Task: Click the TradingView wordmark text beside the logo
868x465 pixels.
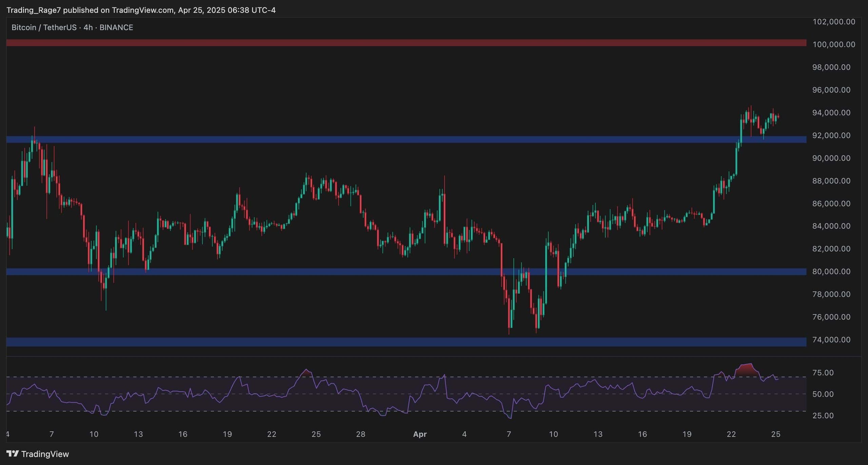Action: coord(45,454)
